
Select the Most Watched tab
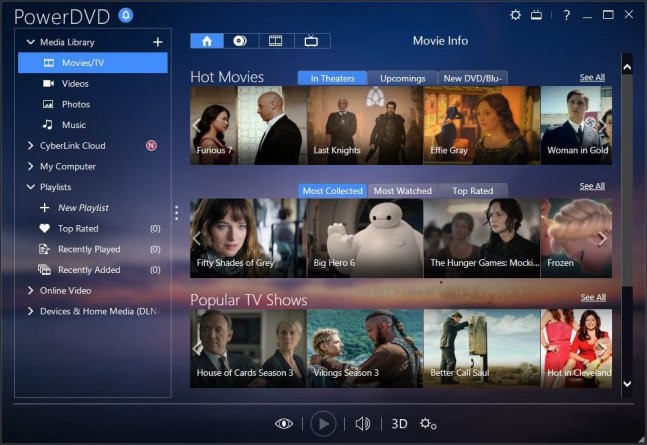[x=403, y=191]
